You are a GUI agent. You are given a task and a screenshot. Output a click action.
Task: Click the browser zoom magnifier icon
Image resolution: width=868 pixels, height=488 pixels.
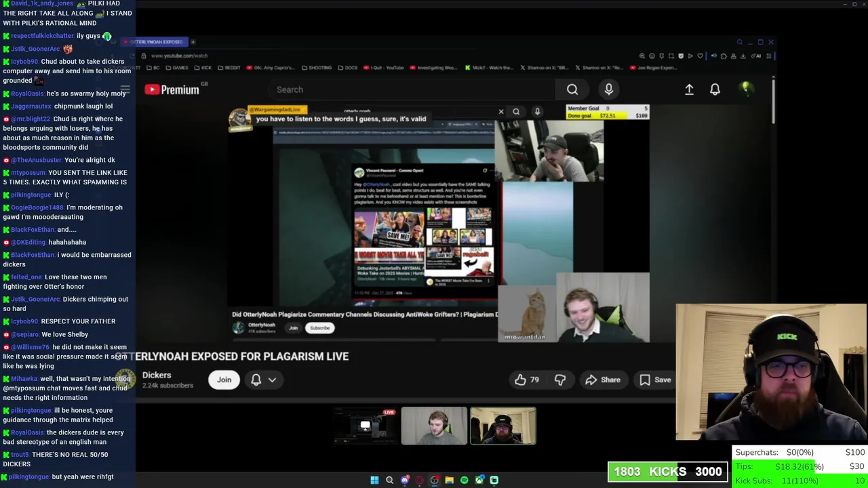click(642, 56)
